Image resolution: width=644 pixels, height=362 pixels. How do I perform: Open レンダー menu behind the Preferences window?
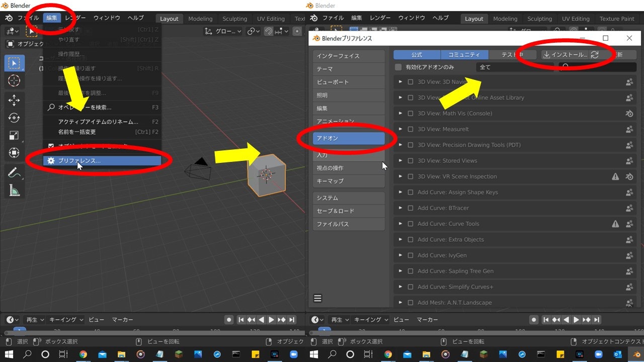(380, 18)
